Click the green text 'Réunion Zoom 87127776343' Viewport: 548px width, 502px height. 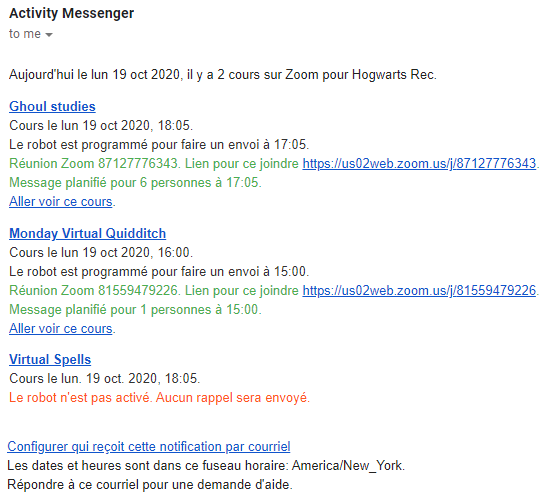tap(93, 164)
